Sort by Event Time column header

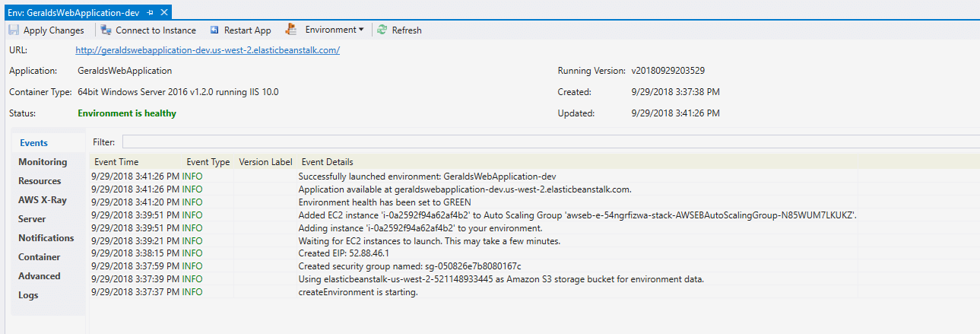pyautogui.click(x=116, y=162)
